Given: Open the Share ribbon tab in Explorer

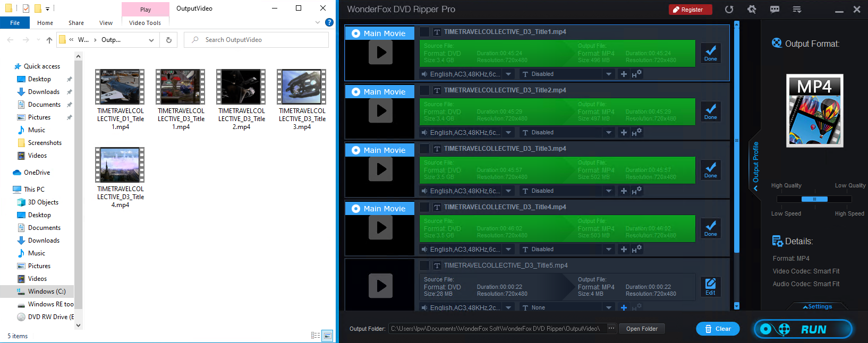Looking at the screenshot, I should coord(76,23).
